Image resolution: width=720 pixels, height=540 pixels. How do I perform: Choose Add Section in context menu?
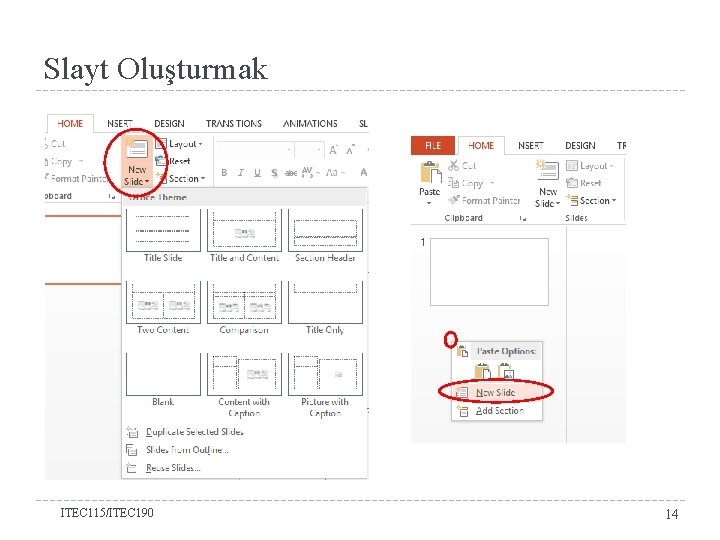click(497, 411)
